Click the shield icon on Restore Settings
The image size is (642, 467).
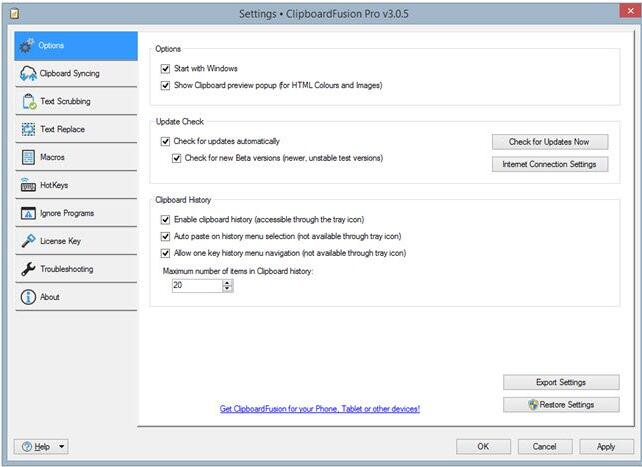[533, 405]
